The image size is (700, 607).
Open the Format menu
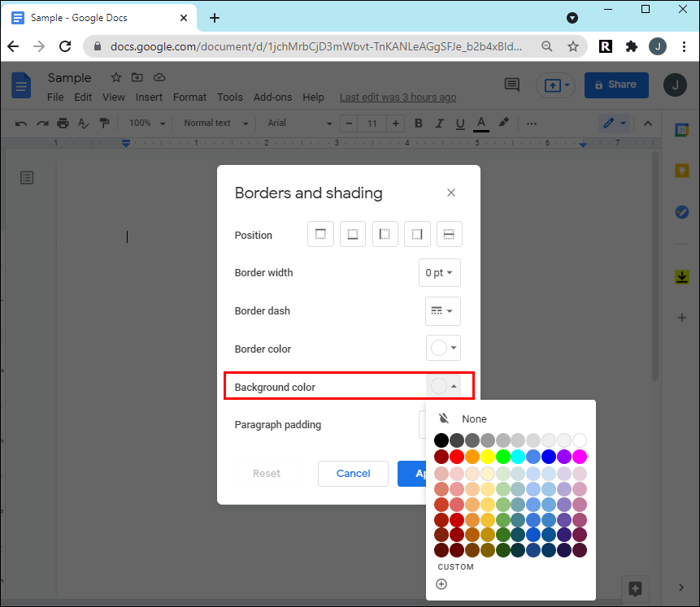(x=189, y=98)
